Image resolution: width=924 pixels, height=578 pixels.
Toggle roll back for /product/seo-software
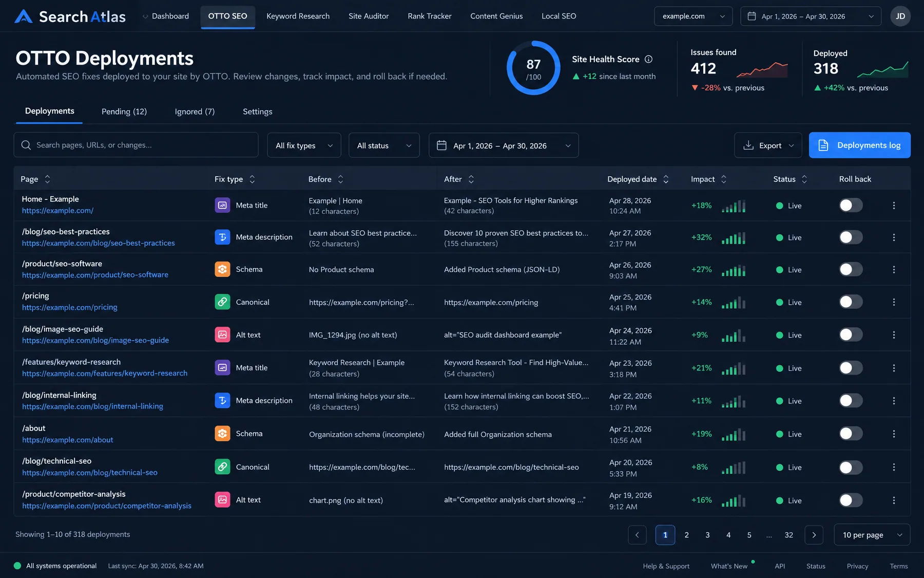click(x=851, y=269)
